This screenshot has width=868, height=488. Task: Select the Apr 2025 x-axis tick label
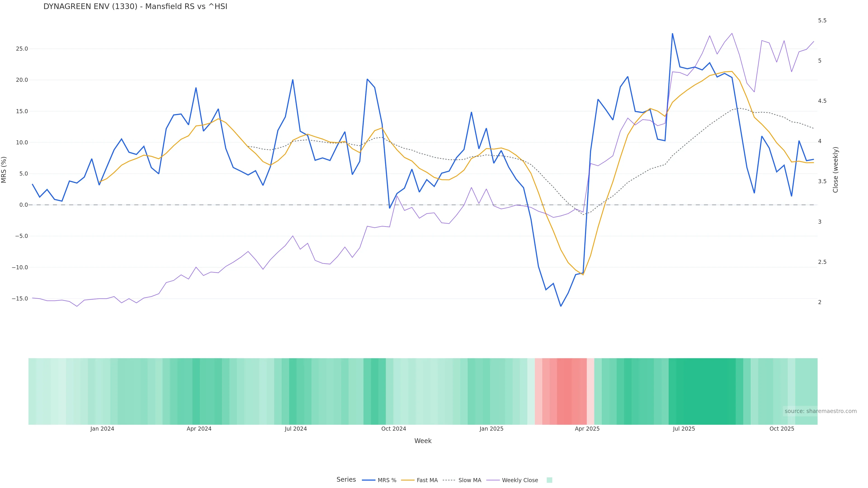[x=587, y=429]
